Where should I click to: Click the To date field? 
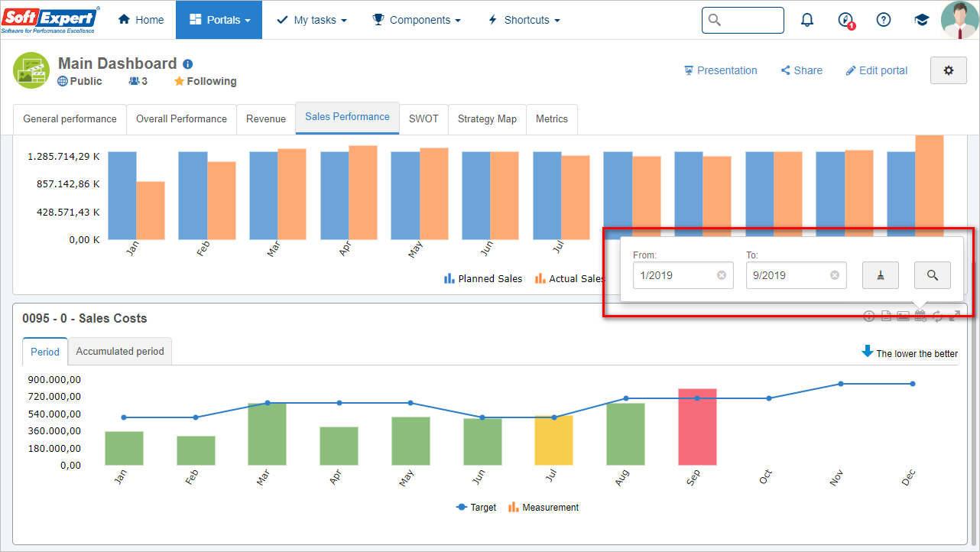pyautogui.click(x=797, y=275)
